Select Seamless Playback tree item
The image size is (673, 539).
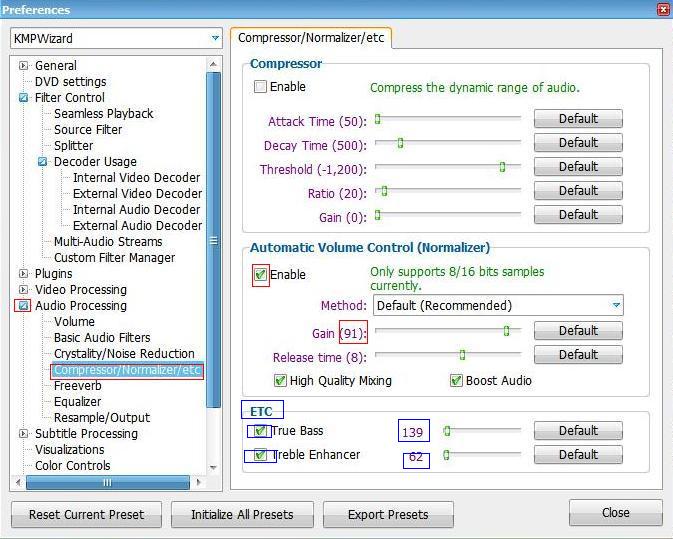pyautogui.click(x=103, y=114)
